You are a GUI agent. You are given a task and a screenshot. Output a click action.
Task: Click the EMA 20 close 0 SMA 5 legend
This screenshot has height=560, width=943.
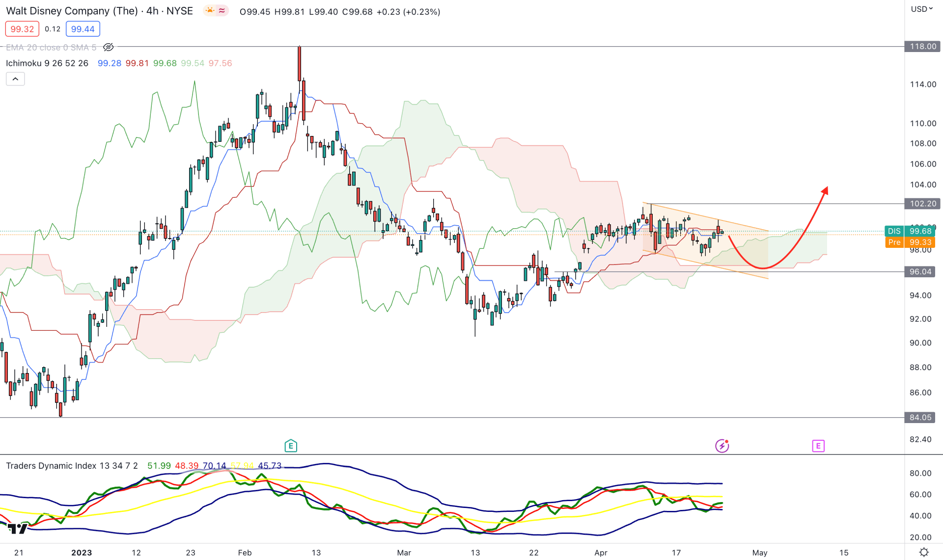click(x=51, y=48)
